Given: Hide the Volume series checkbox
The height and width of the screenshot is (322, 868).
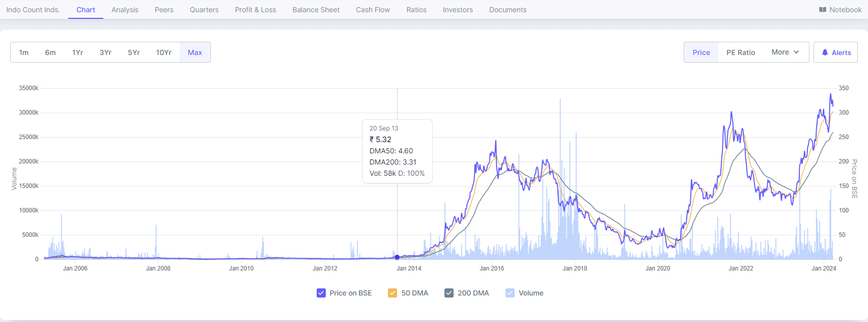Looking at the screenshot, I should 510,293.
